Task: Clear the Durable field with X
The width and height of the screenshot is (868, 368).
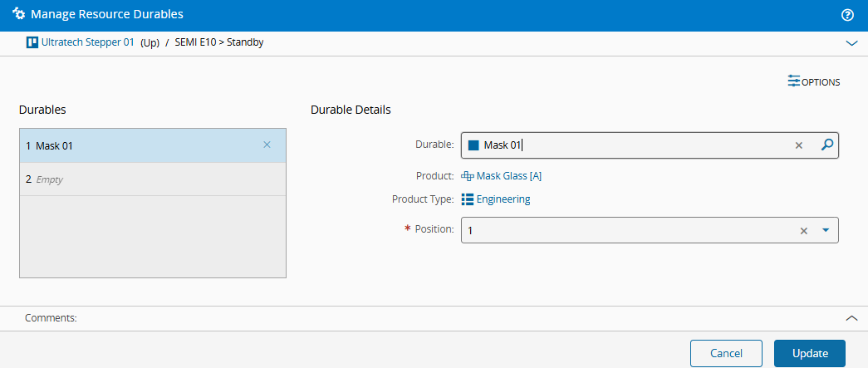Action: (799, 145)
